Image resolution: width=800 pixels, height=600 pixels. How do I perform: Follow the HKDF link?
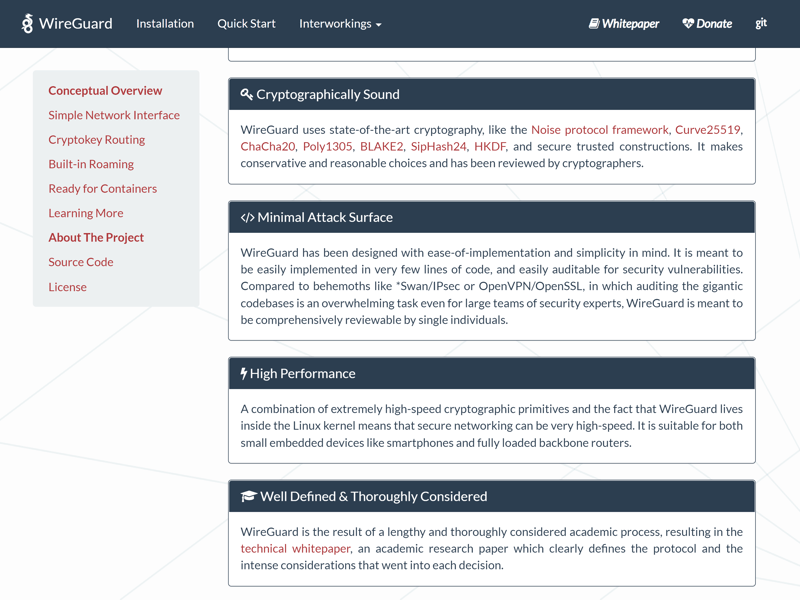click(490, 146)
